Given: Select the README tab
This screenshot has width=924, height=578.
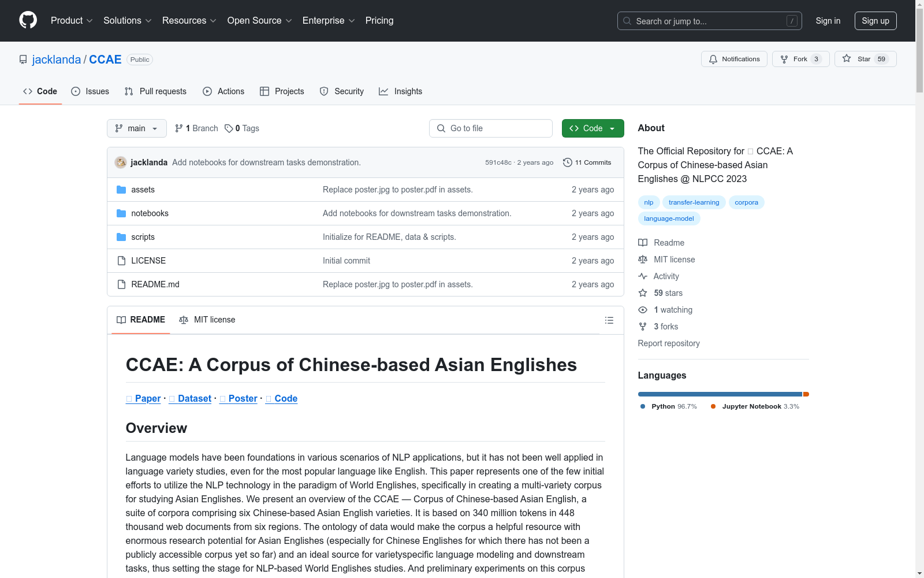Looking at the screenshot, I should coord(141,320).
